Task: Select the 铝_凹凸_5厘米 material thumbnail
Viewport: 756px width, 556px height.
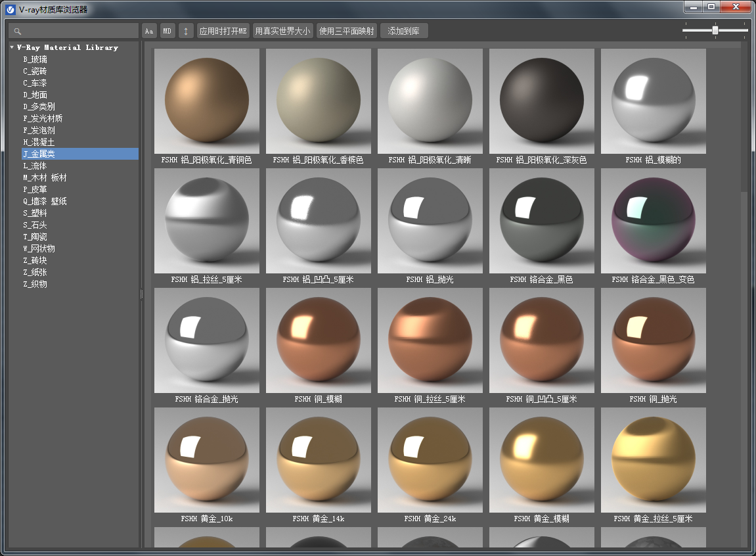Action: [x=318, y=221]
